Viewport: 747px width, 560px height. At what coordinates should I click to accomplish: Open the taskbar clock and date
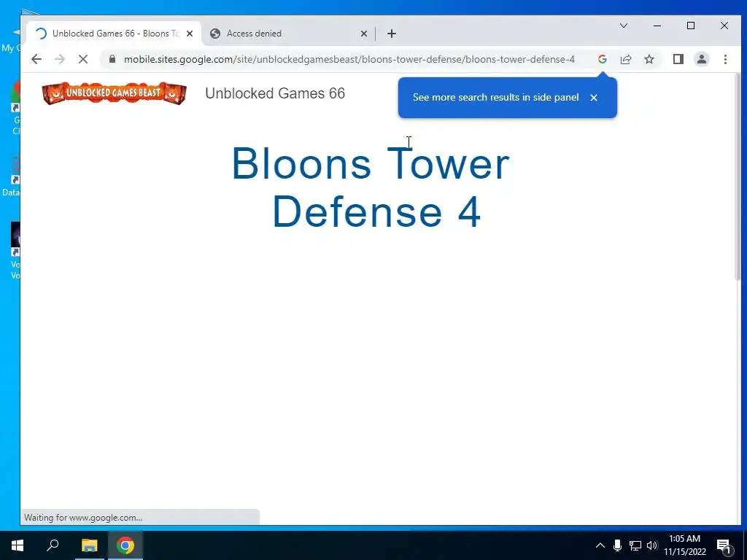[x=684, y=545]
